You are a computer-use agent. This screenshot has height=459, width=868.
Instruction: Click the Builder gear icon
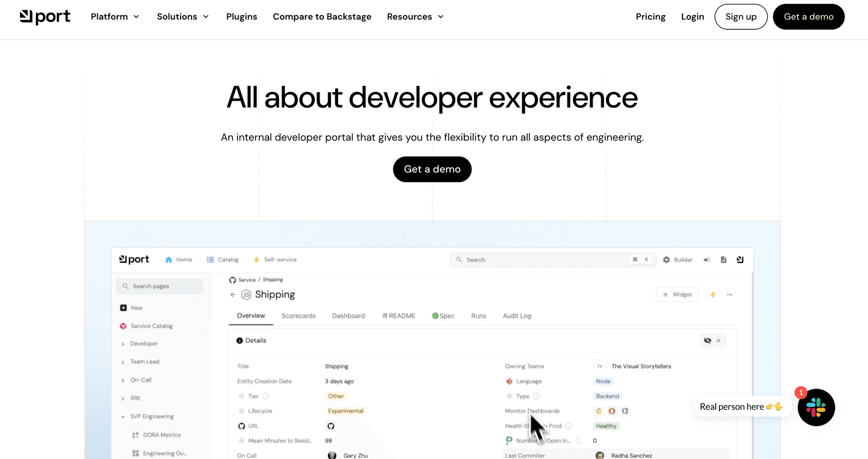pyautogui.click(x=666, y=260)
